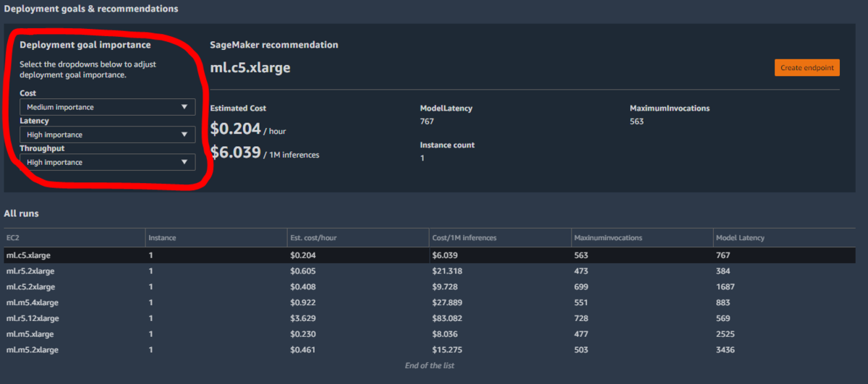Select the ml.m5.4xlarge row

click(430, 302)
